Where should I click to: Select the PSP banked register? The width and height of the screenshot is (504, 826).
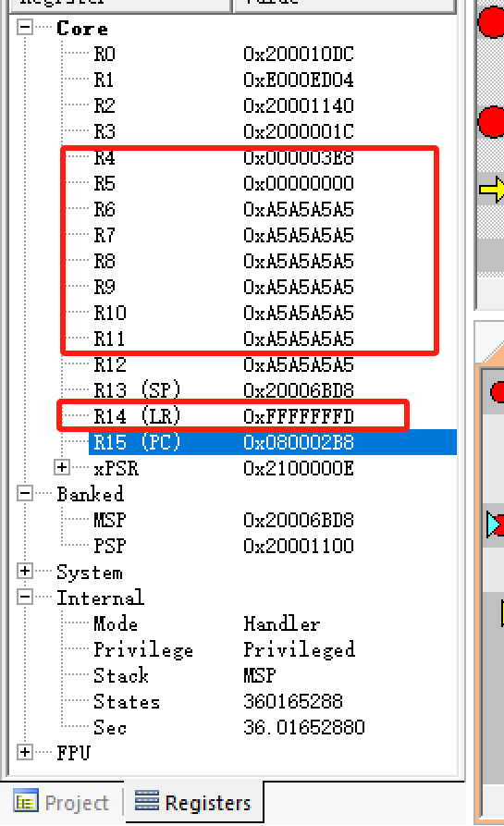(x=109, y=546)
